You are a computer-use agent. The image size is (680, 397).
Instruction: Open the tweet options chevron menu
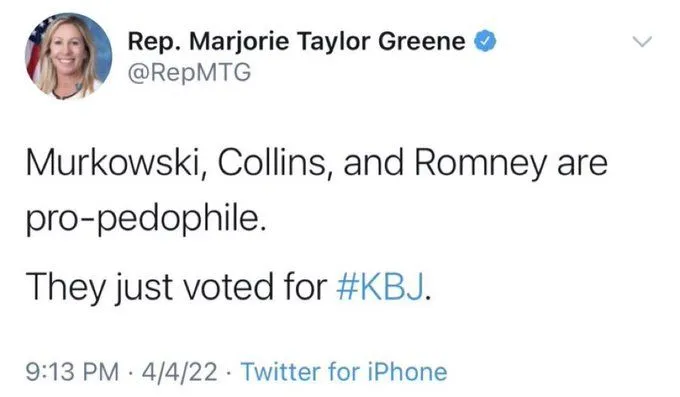click(642, 42)
